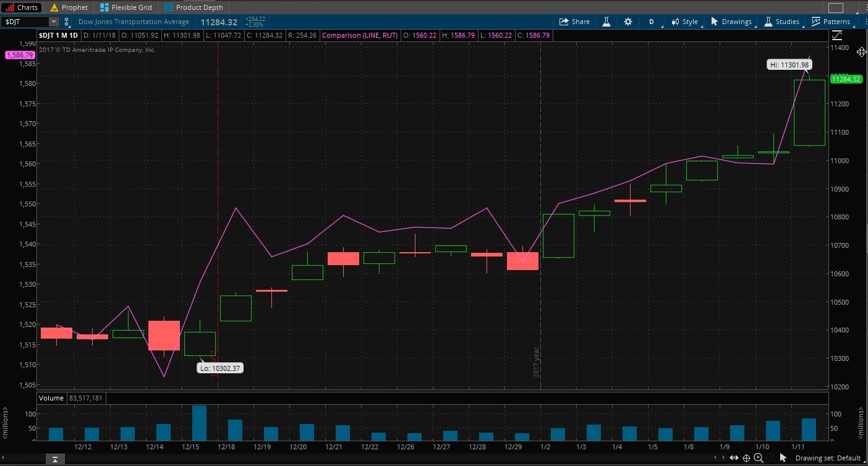Click the price axis scale toggle icon
This screenshot has width=868, height=466.
(837, 35)
